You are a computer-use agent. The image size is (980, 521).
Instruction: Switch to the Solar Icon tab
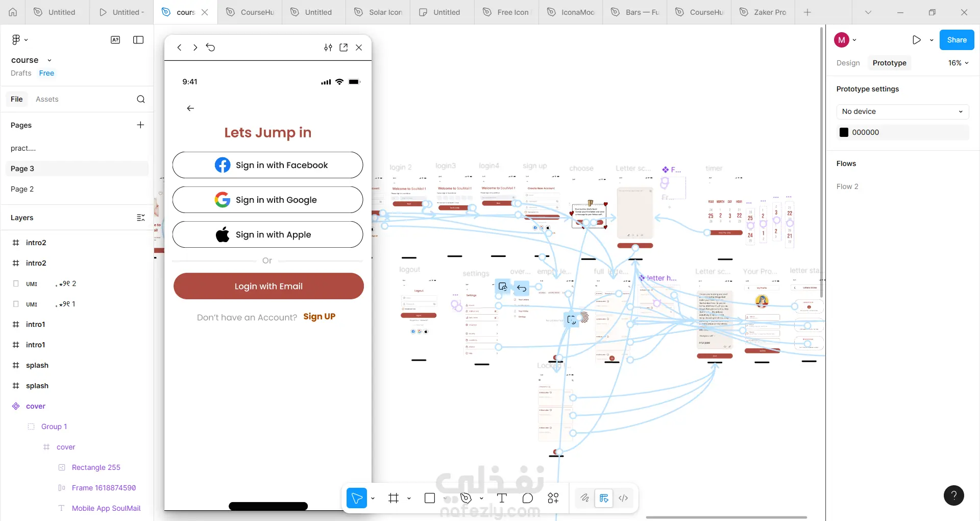(x=378, y=12)
